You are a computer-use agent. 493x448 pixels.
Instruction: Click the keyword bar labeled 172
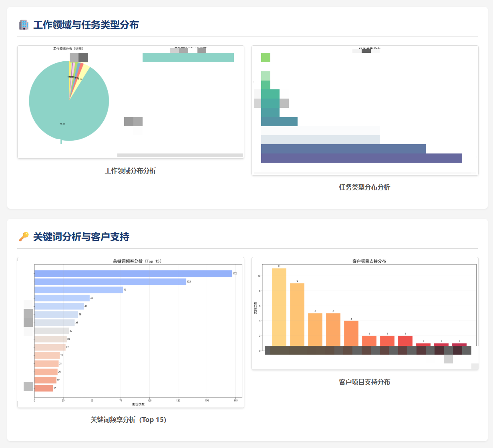(x=133, y=273)
